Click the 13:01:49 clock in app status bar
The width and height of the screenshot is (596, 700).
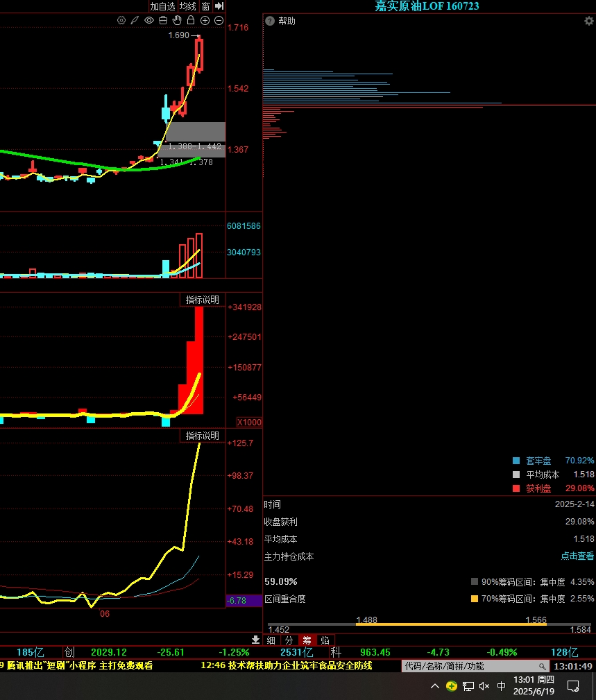click(x=573, y=666)
